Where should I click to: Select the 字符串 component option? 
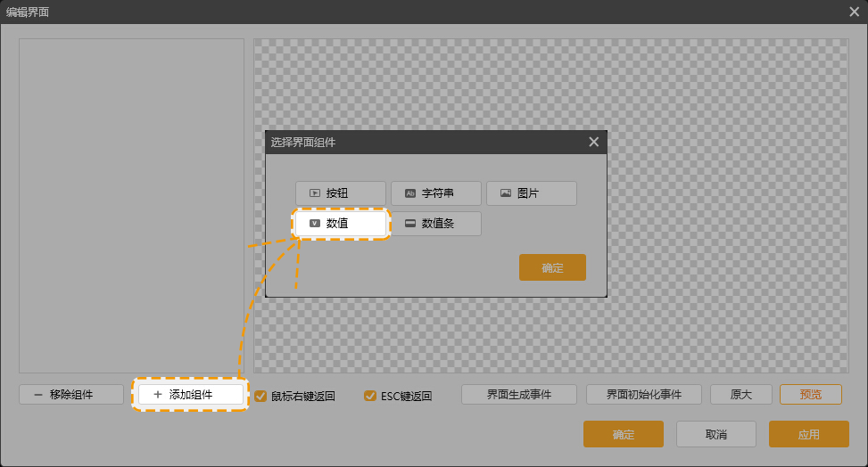click(x=436, y=193)
